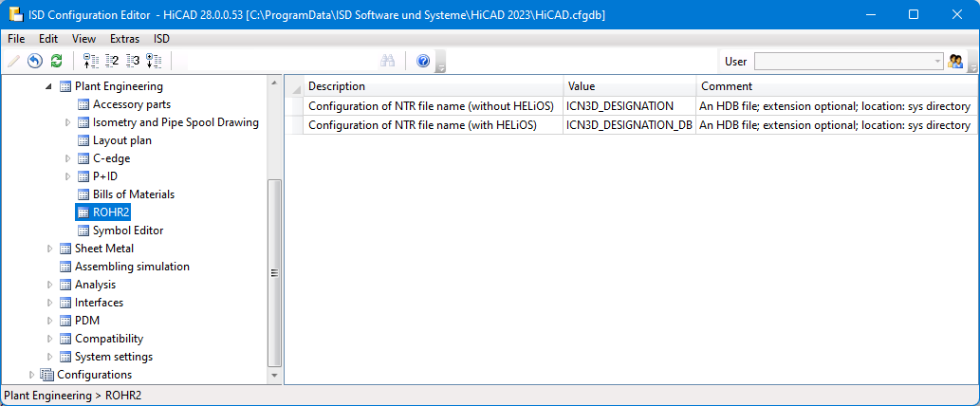Expand tree to level 2 icon
980x406 pixels.
coord(111,62)
